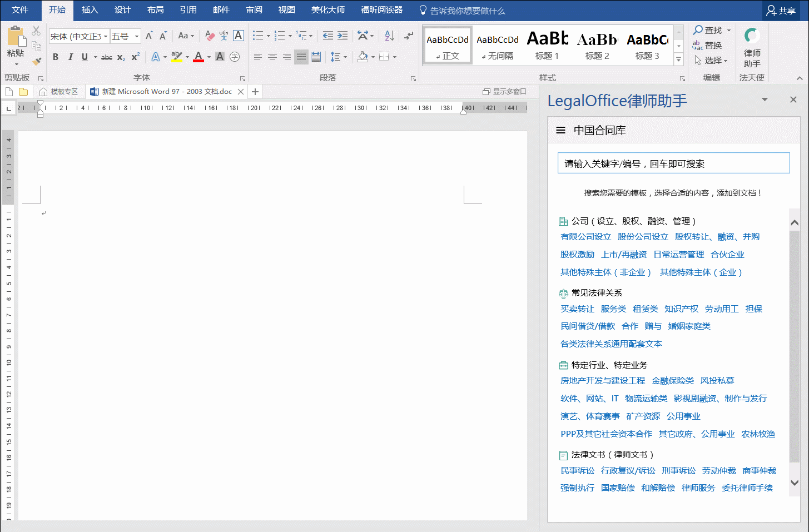This screenshot has height=532, width=809.
Task: Sort with the A-Z sort icon
Action: pyautogui.click(x=390, y=36)
